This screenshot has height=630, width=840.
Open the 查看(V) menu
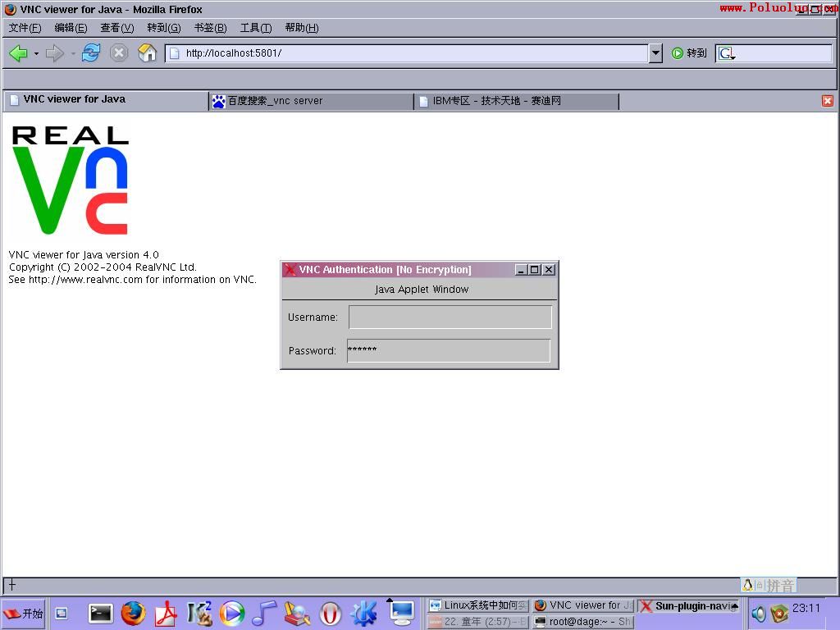116,28
